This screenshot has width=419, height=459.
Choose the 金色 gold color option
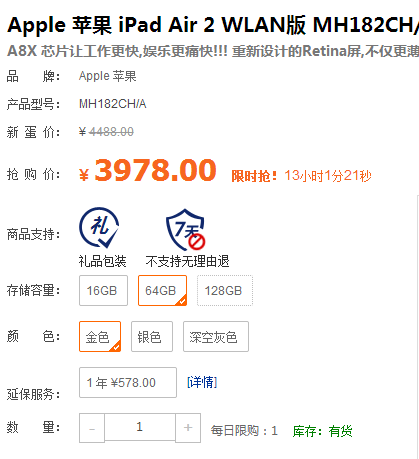(100, 336)
